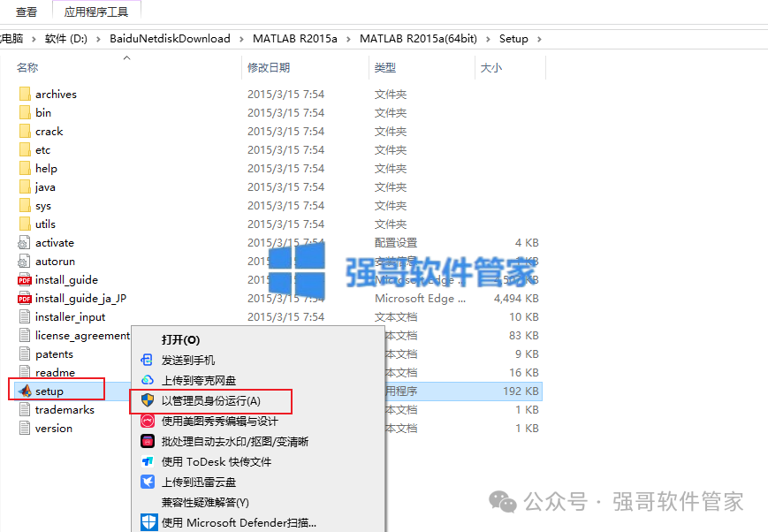Image resolution: width=768 pixels, height=532 pixels.
Task: Choose 上传到迅雷云盘 menu entry
Action: pos(199,483)
